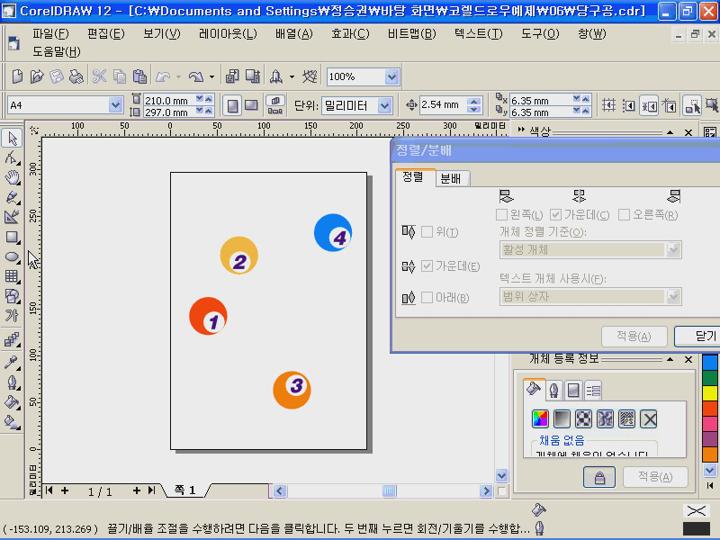Click the Save icon in the toolbar
Viewport: 720px width, 540px height.
coord(56,76)
